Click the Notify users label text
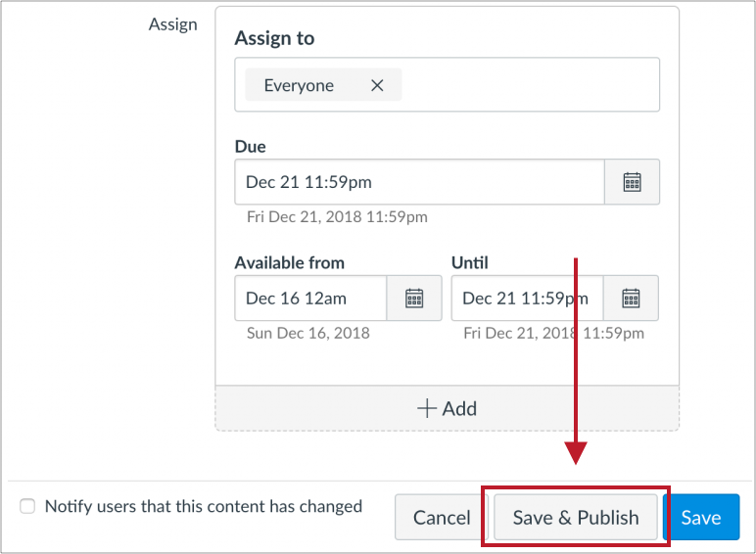756x554 pixels. (204, 506)
